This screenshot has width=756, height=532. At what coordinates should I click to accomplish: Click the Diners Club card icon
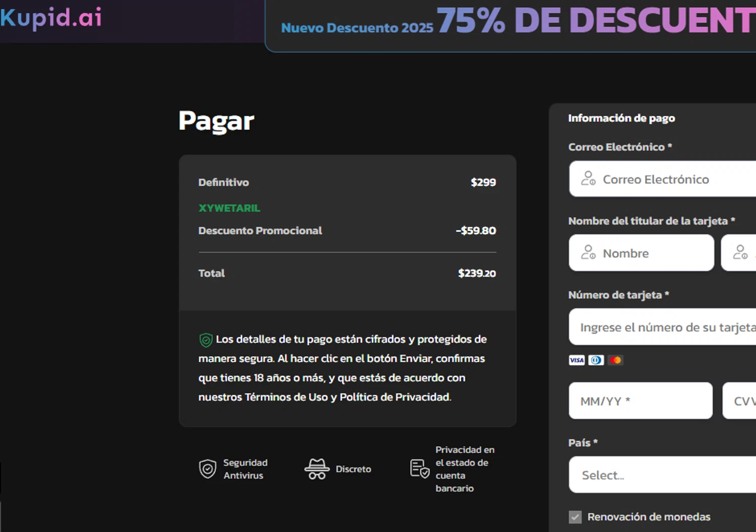(596, 360)
